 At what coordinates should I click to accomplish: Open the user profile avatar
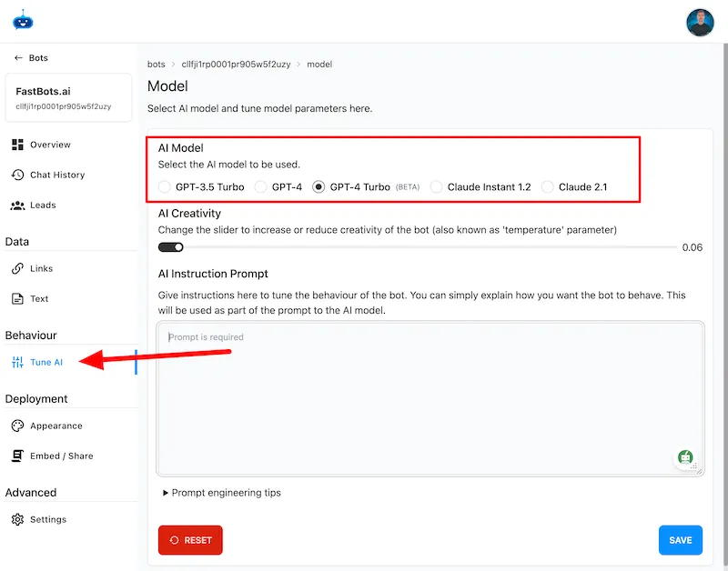pyautogui.click(x=700, y=22)
